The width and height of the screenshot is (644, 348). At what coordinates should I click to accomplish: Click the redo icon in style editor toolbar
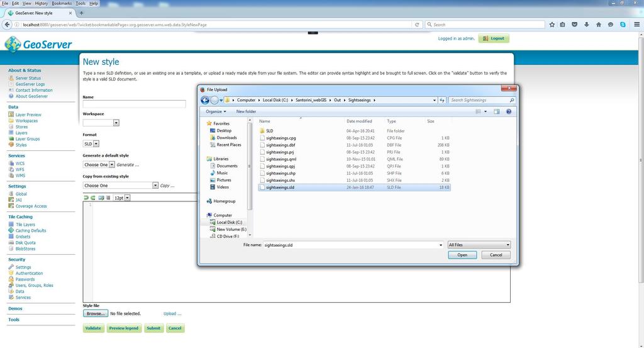coord(93,198)
